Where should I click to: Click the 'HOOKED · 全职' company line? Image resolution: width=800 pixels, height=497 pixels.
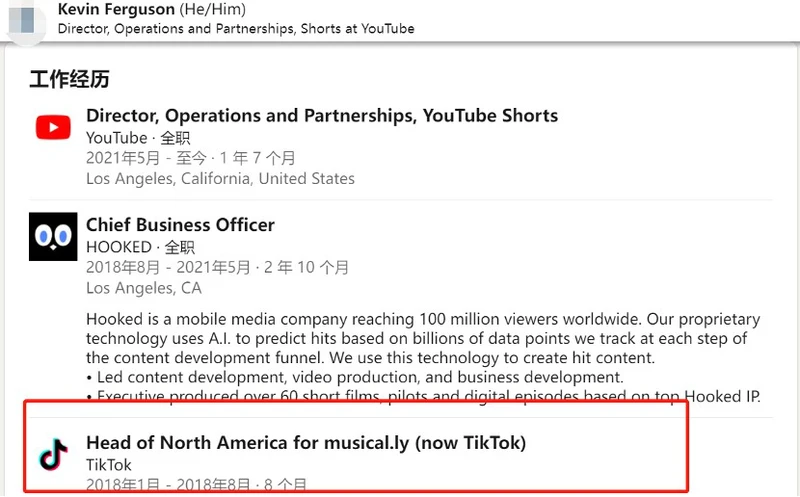click(140, 247)
